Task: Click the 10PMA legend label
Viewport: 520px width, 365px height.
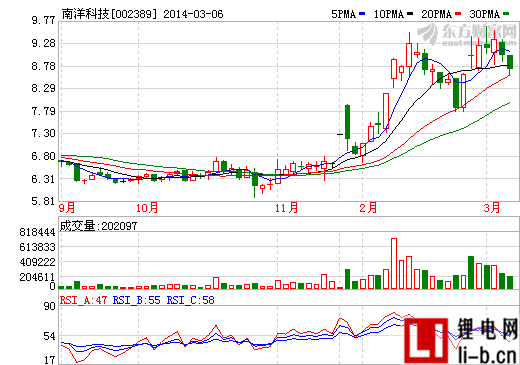Action: pyautogui.click(x=389, y=14)
